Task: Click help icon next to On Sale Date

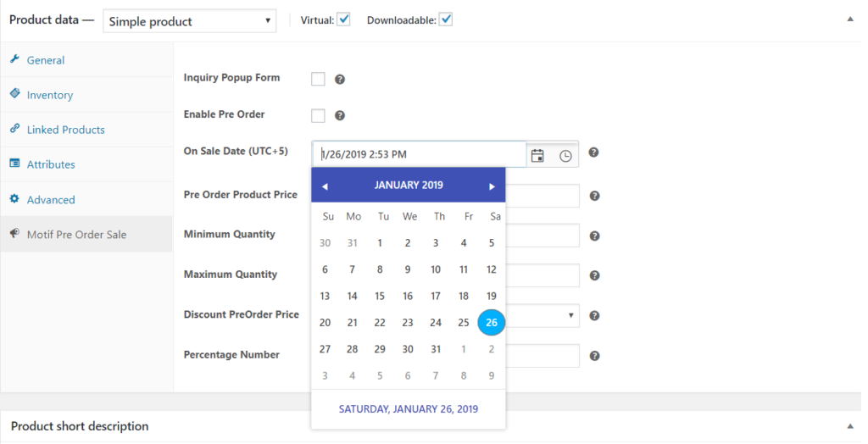Action: tap(594, 153)
